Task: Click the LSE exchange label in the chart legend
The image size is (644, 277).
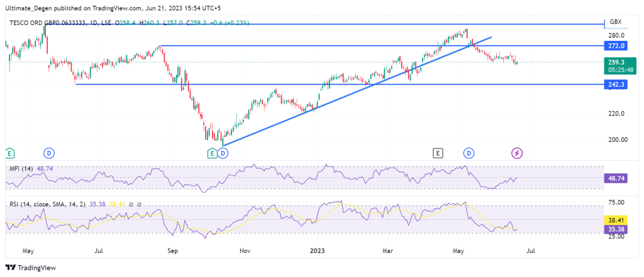Action: coord(106,23)
